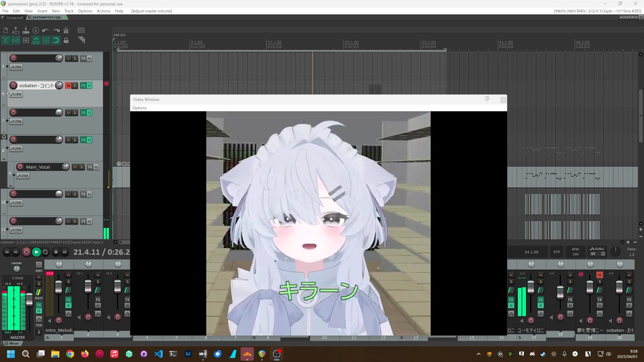The image size is (644, 362).
Task: Click the green Play button
Action: click(x=36, y=252)
